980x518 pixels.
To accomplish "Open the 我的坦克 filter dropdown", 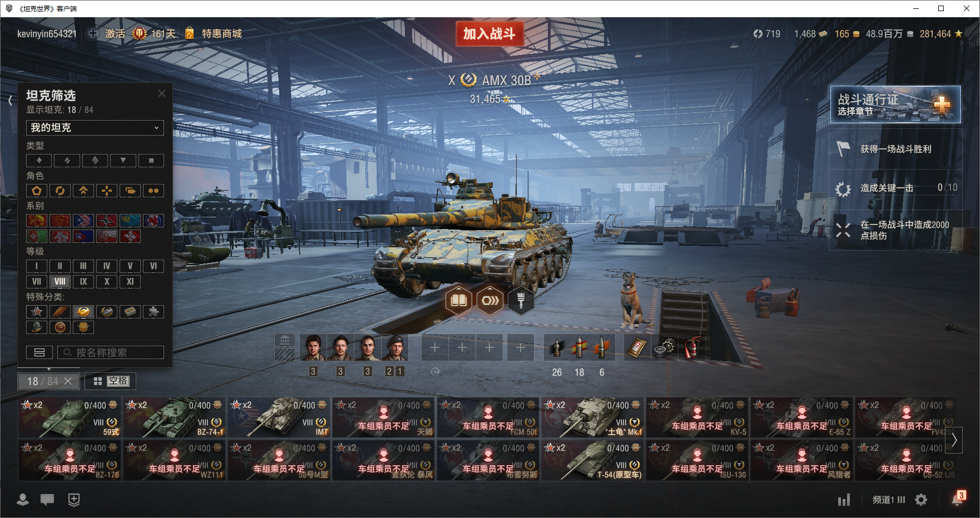I will coord(95,128).
